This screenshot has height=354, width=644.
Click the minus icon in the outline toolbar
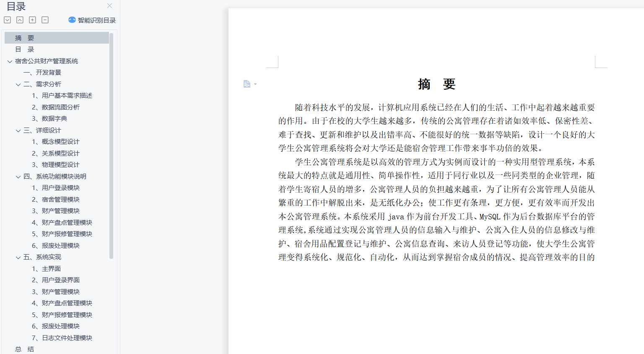tap(45, 20)
